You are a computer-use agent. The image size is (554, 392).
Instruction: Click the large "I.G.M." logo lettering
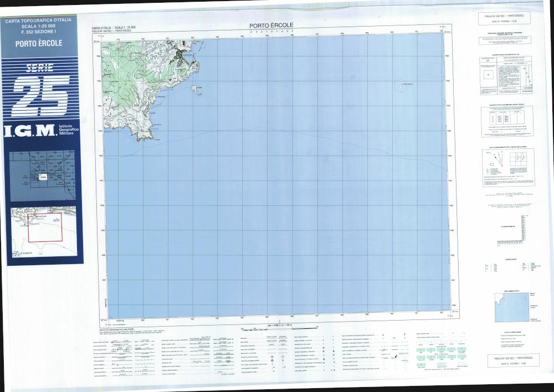coord(30,131)
